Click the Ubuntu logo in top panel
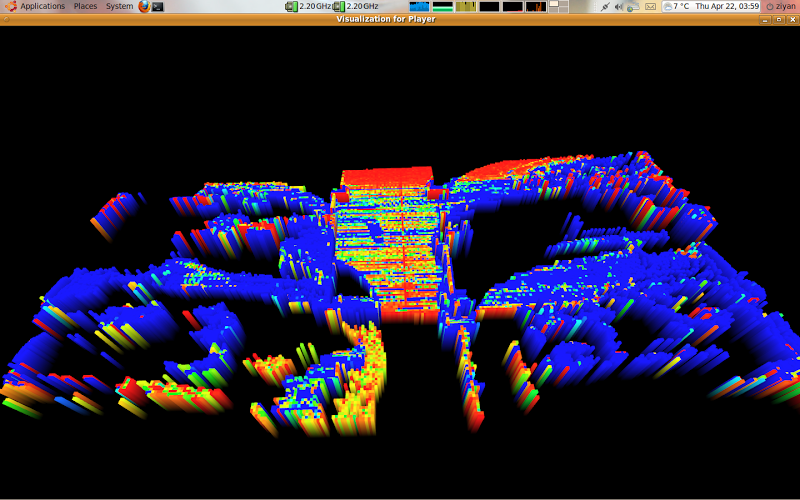The height and width of the screenshot is (500, 800). click(x=10, y=6)
